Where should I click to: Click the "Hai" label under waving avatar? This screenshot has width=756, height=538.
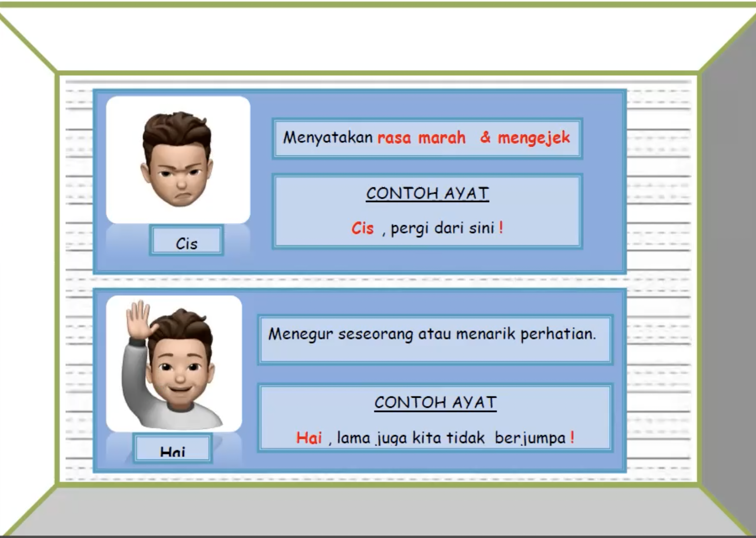(x=172, y=451)
